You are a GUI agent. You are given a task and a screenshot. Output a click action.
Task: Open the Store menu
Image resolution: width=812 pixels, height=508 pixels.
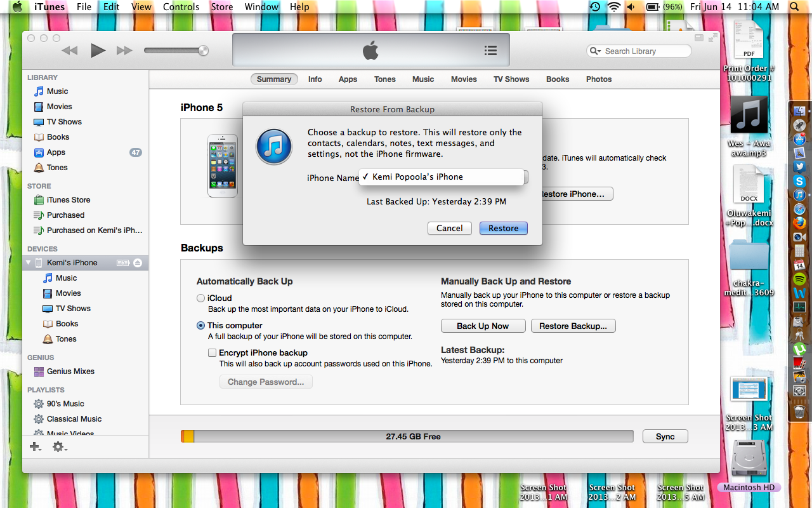pos(222,7)
